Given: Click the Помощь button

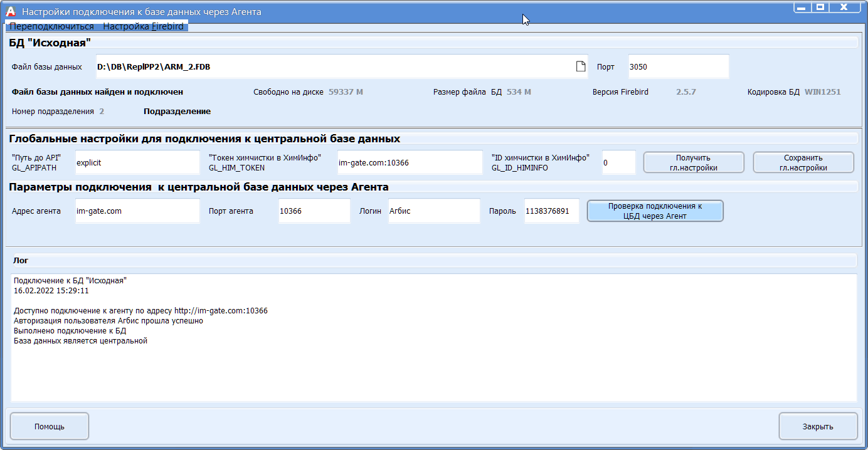Looking at the screenshot, I should pyautogui.click(x=50, y=426).
